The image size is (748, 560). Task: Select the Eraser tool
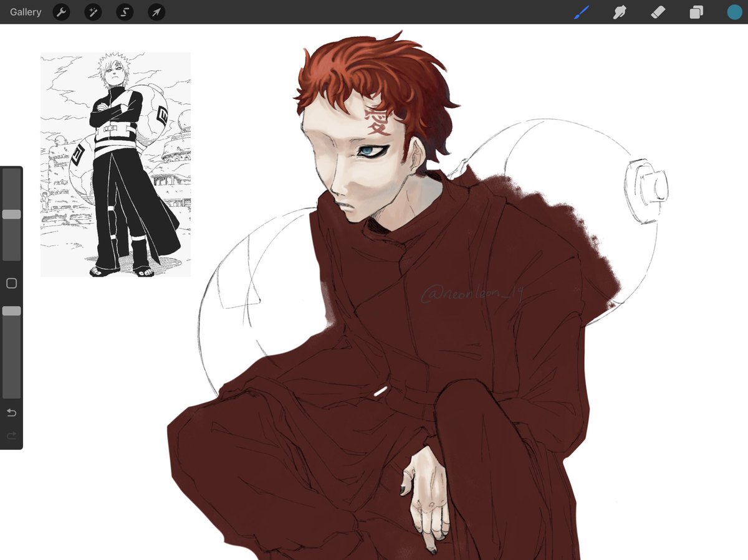[658, 12]
